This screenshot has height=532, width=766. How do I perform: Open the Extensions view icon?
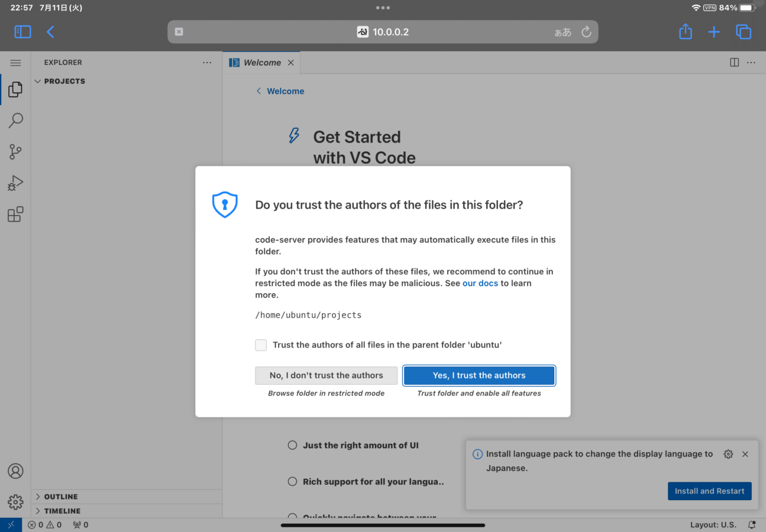pos(15,215)
